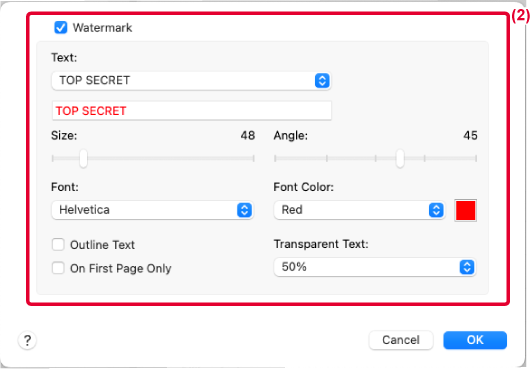
Task: Click the right end of the Size slider track
Action: (253, 158)
